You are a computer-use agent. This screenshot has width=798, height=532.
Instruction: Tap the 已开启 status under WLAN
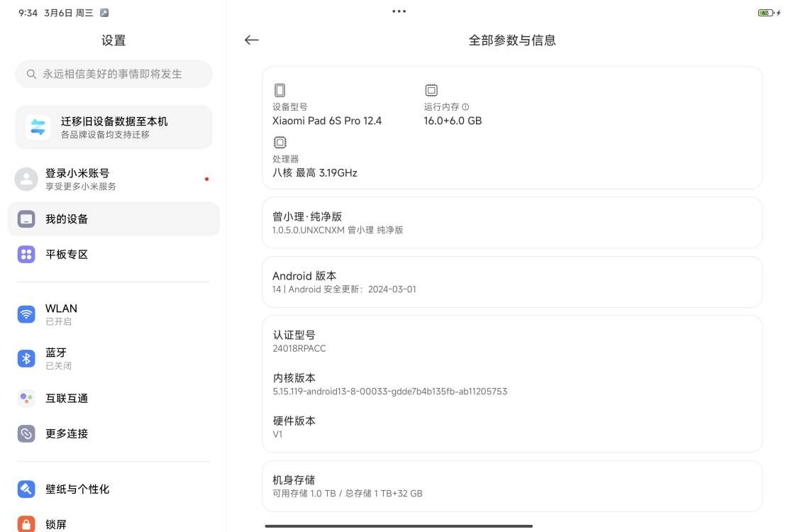(x=59, y=322)
